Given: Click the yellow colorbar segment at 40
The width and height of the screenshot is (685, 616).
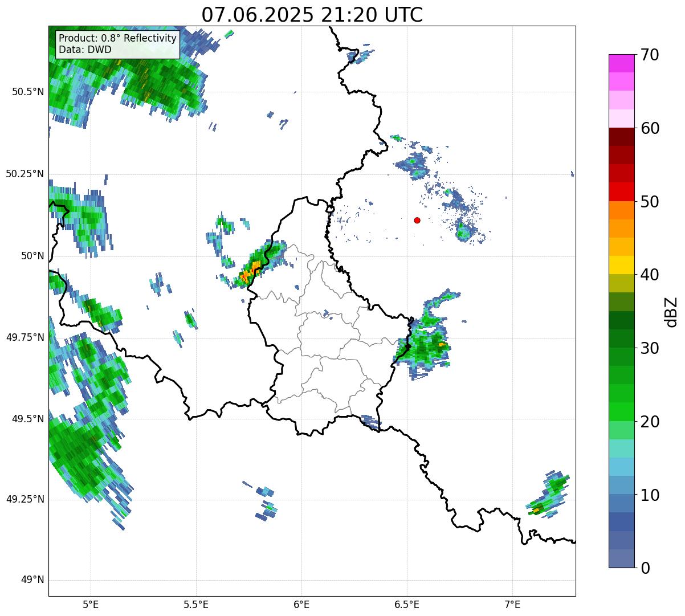Looking at the screenshot, I should click(621, 265).
